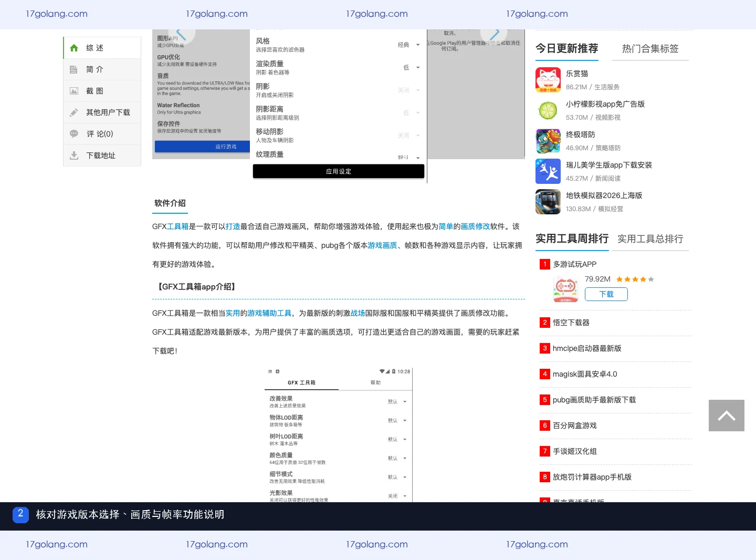The image size is (756, 560).
Task: Click the 下载 button for 多游试玩APP
Action: tap(606, 294)
